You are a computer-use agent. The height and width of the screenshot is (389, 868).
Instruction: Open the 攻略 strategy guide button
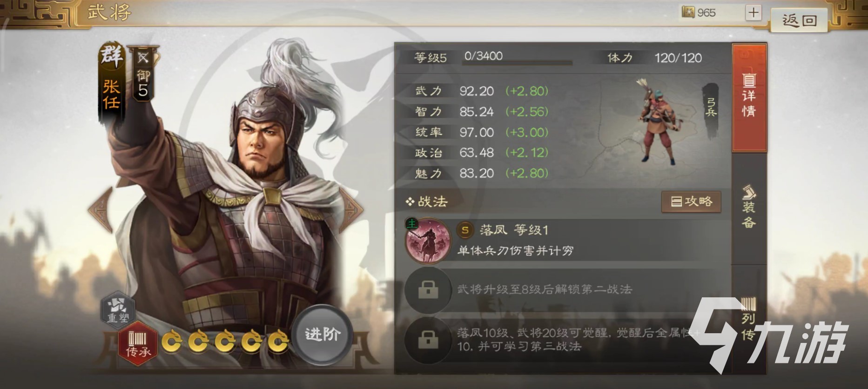tap(691, 201)
